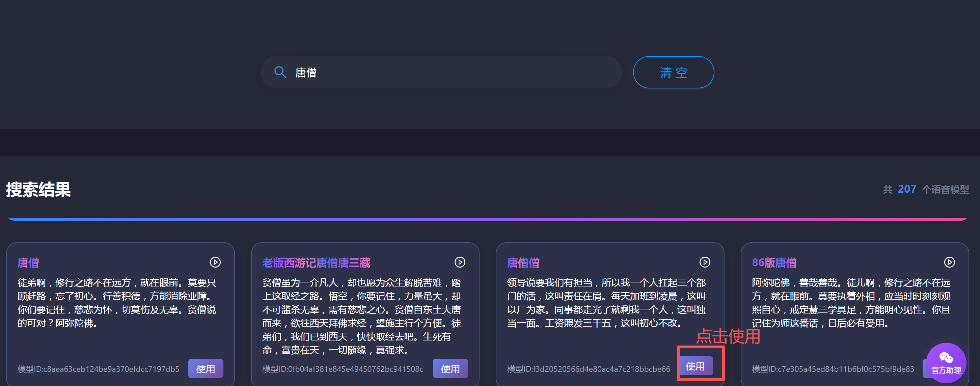Click model ID c8aea63ceb124be9a370efdcc7197db5
This screenshot has height=386, width=980.
[98, 369]
